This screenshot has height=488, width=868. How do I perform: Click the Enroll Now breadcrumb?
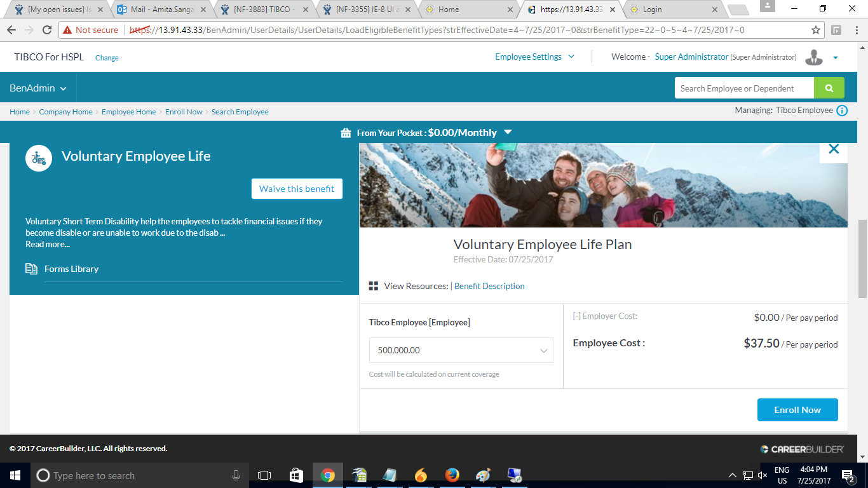click(184, 112)
